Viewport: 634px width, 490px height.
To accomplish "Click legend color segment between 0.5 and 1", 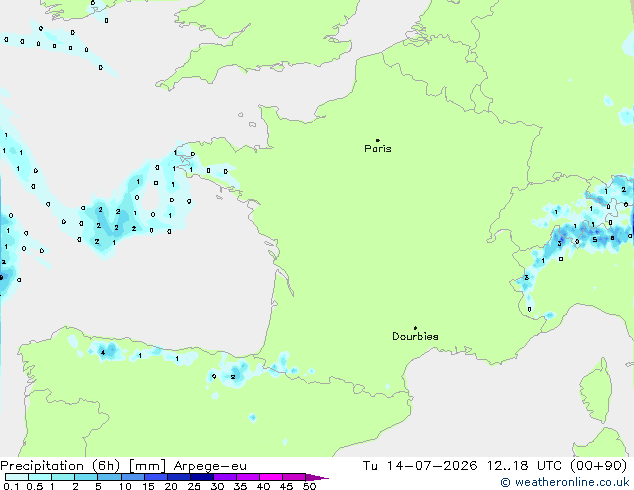I will pos(40,477).
